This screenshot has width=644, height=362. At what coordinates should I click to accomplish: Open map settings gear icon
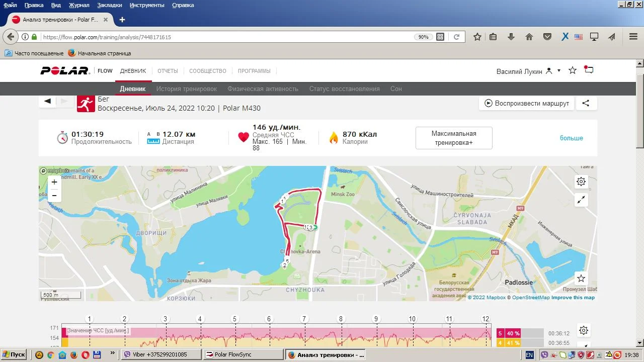click(x=581, y=182)
